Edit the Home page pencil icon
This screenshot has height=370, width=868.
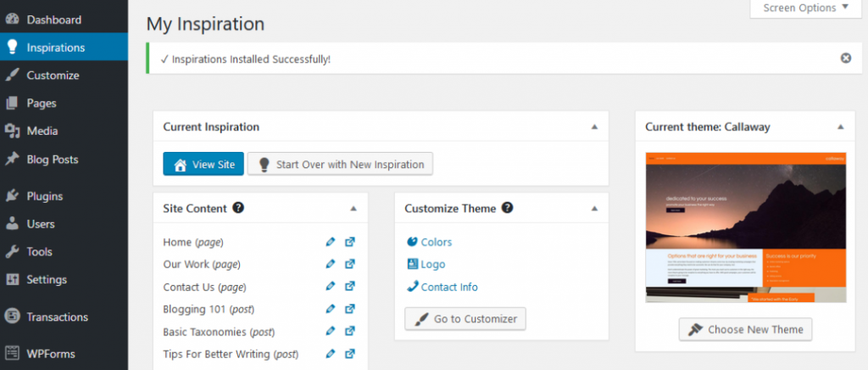[331, 242]
